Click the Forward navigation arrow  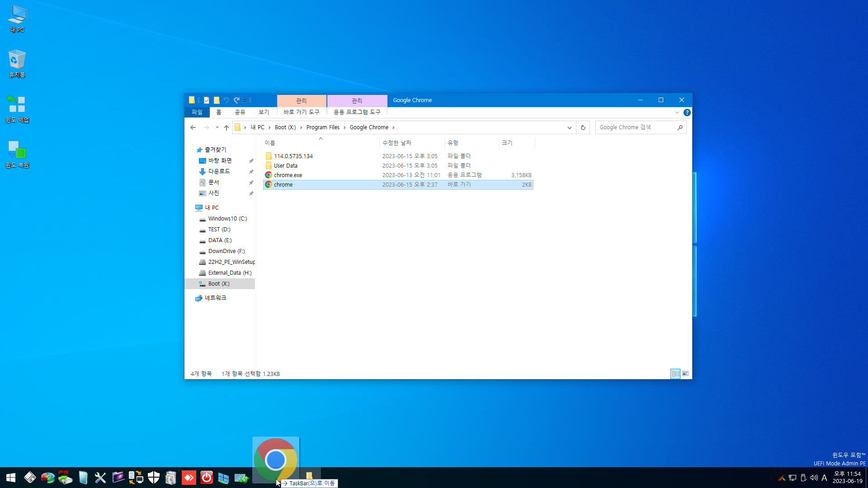206,127
